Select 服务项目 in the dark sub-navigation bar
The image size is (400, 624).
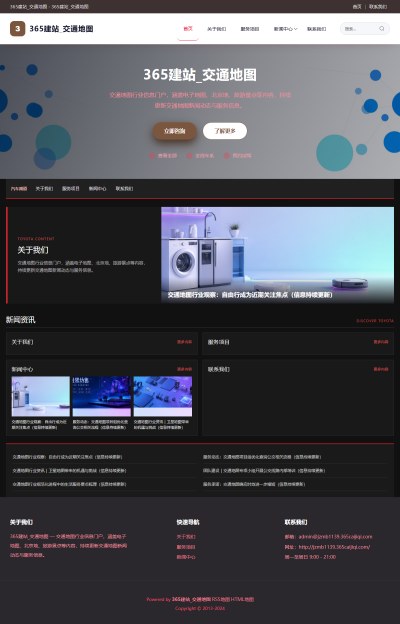(x=71, y=189)
